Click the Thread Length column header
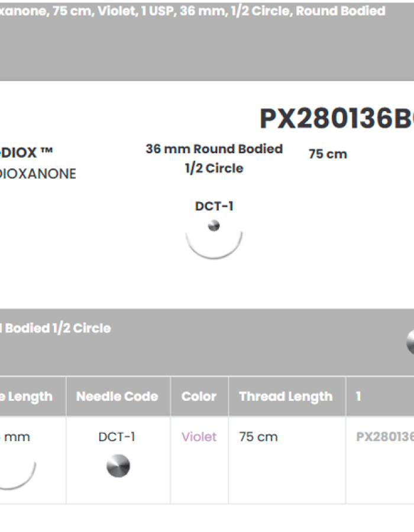Viewport: 414px width, 532px height. pyautogui.click(x=286, y=397)
